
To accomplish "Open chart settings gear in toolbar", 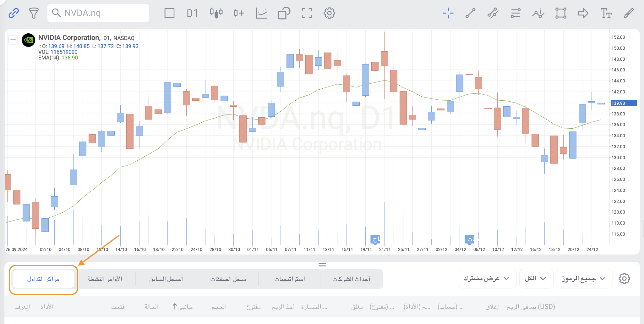I will 329,13.
